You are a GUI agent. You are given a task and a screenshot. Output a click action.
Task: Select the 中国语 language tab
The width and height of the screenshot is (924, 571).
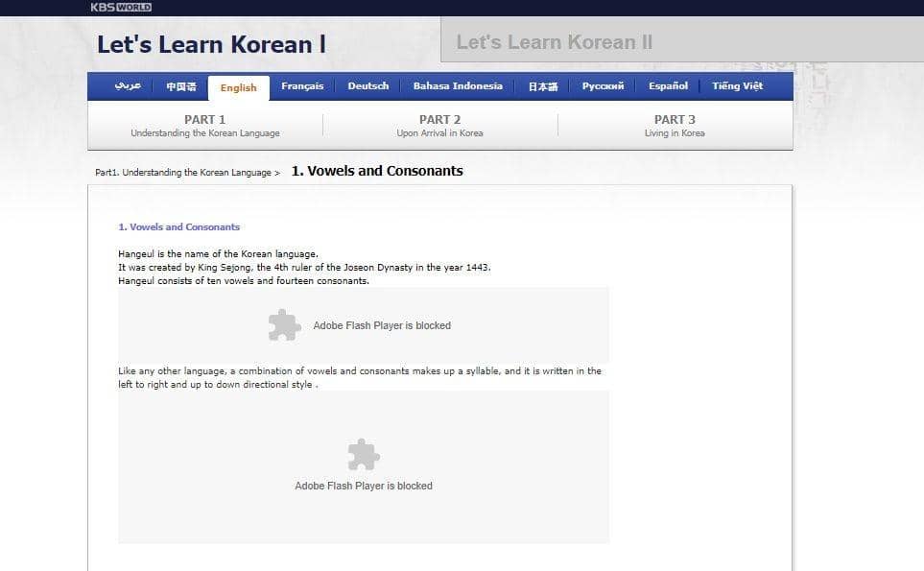tap(180, 85)
